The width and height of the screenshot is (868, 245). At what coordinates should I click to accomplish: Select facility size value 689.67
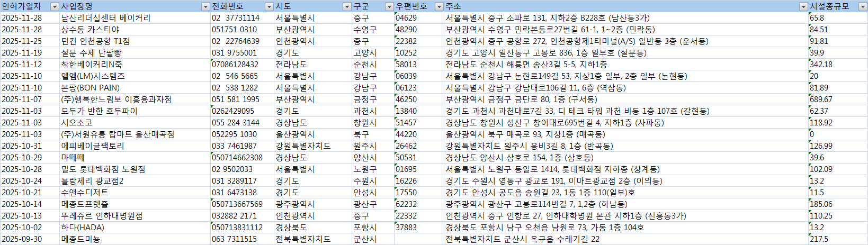838,99
